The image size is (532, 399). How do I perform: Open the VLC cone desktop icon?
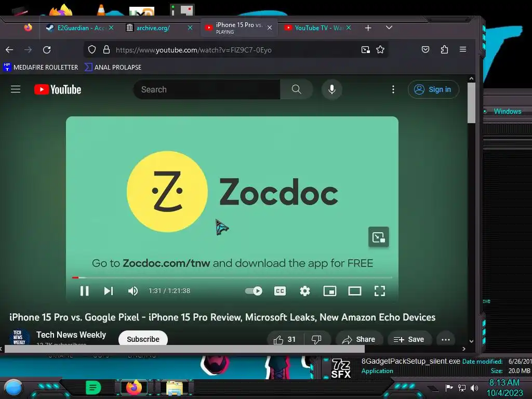point(101,9)
